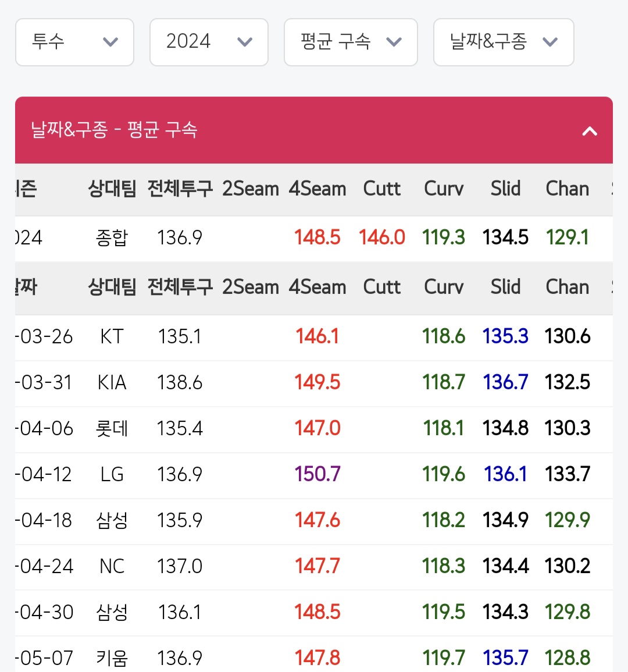Open the 2024 season dropdown
Viewport: 628px width, 672px height.
point(209,42)
